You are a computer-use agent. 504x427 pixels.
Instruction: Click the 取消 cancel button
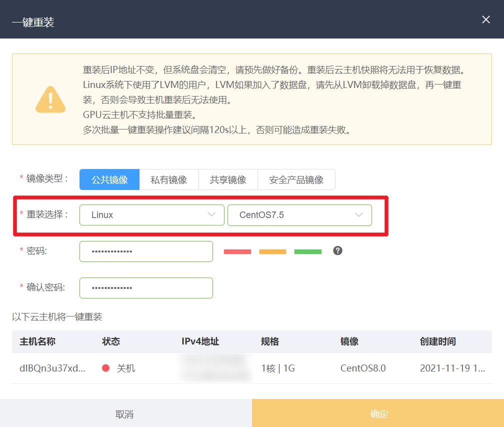coord(126,413)
